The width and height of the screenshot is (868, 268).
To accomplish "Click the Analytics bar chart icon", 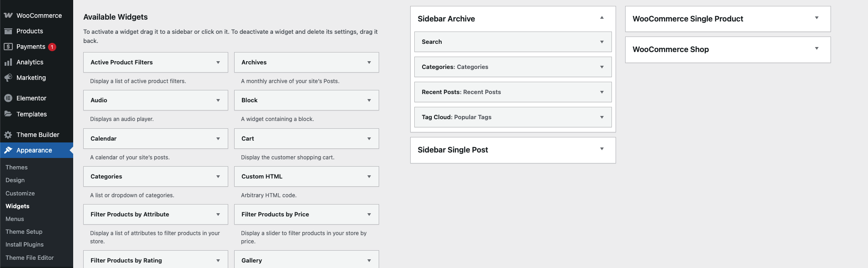I will [x=8, y=62].
